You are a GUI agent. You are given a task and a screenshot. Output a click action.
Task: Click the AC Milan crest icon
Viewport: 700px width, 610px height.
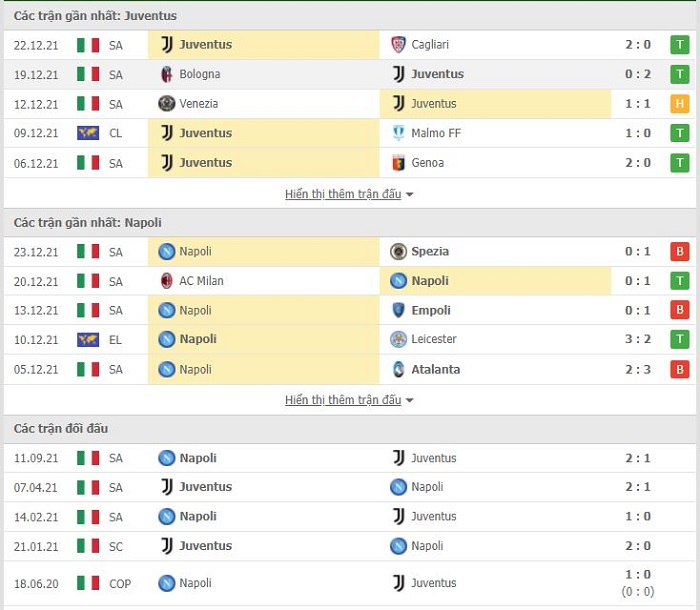[167, 281]
